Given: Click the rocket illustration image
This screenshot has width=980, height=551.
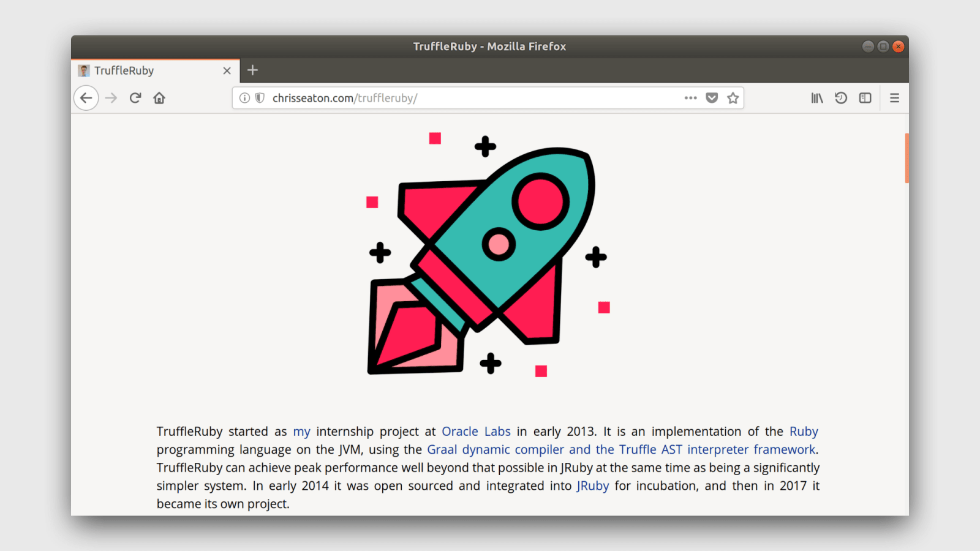Looking at the screenshot, I should click(488, 255).
